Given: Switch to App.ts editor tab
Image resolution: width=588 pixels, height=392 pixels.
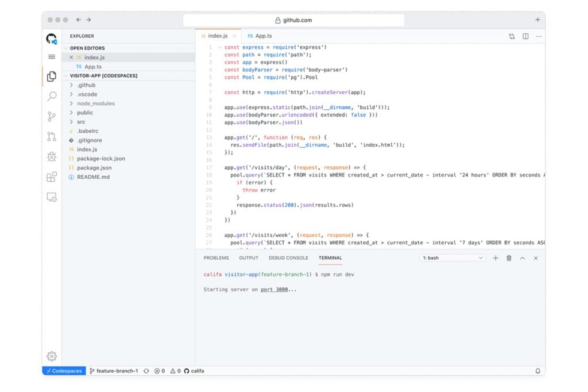Looking at the screenshot, I should [x=260, y=36].
